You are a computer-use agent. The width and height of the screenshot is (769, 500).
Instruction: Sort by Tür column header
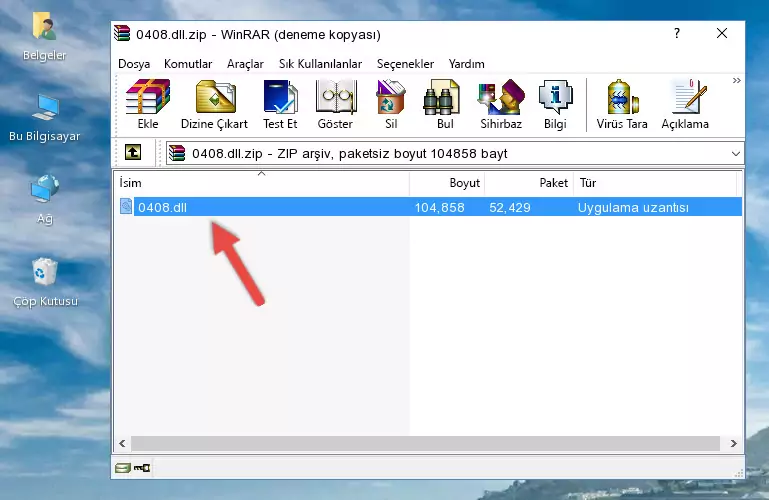[x=655, y=183]
